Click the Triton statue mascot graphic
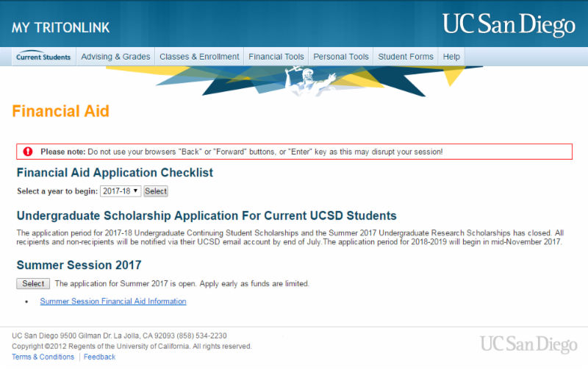 [307, 82]
